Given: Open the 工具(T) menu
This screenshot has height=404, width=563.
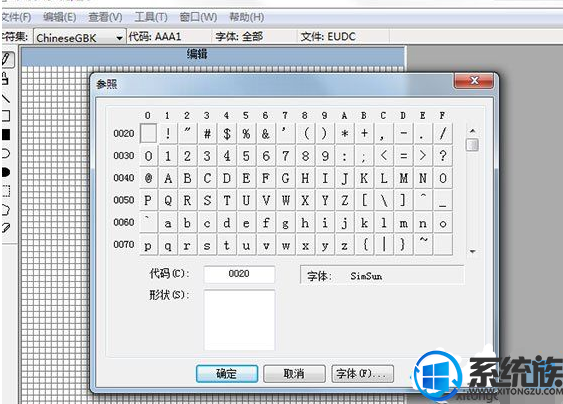Looking at the screenshot, I should click(151, 17).
